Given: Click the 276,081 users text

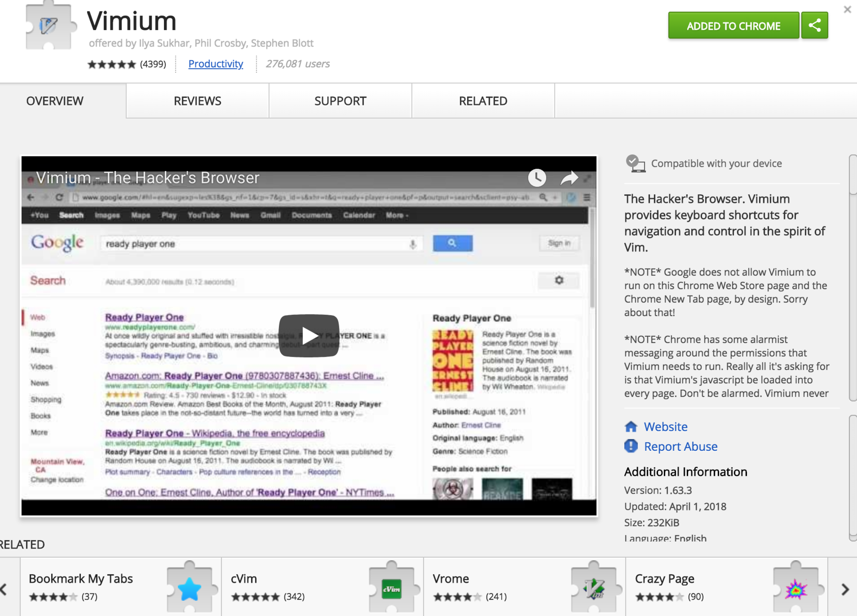Looking at the screenshot, I should [298, 64].
